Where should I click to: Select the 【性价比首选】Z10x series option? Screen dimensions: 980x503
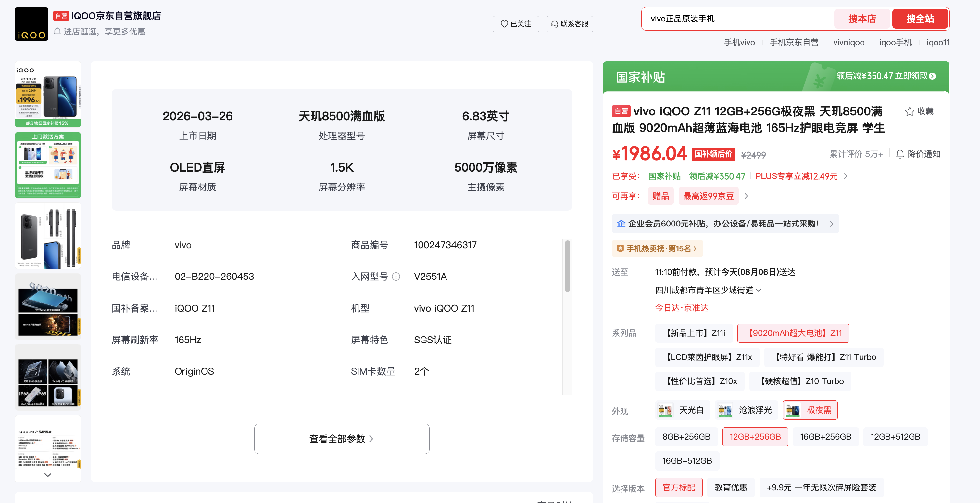[700, 381]
